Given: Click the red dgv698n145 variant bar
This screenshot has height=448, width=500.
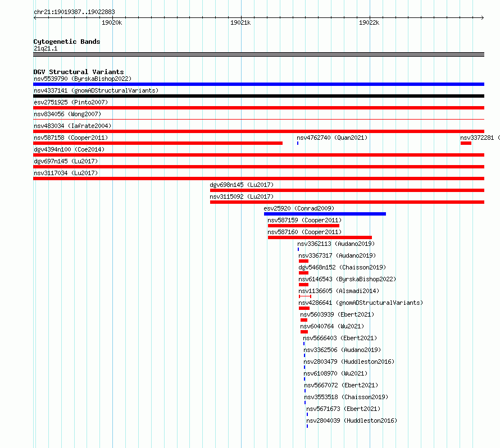Looking at the screenshot, I should (347, 190).
